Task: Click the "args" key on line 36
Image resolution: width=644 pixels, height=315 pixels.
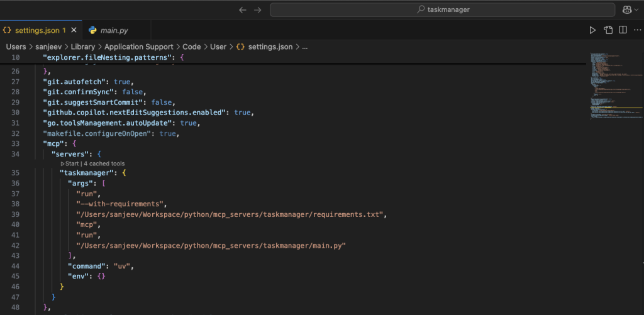Action: tap(80, 183)
